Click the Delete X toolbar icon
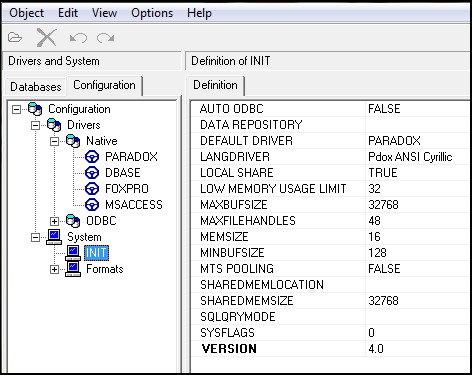This screenshot has height=375, width=472. (47, 37)
